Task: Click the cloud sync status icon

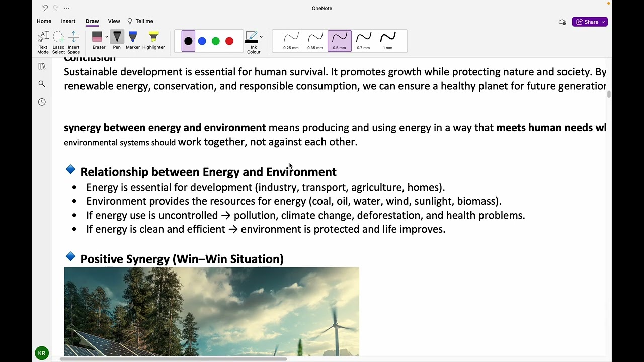Action: (x=562, y=22)
